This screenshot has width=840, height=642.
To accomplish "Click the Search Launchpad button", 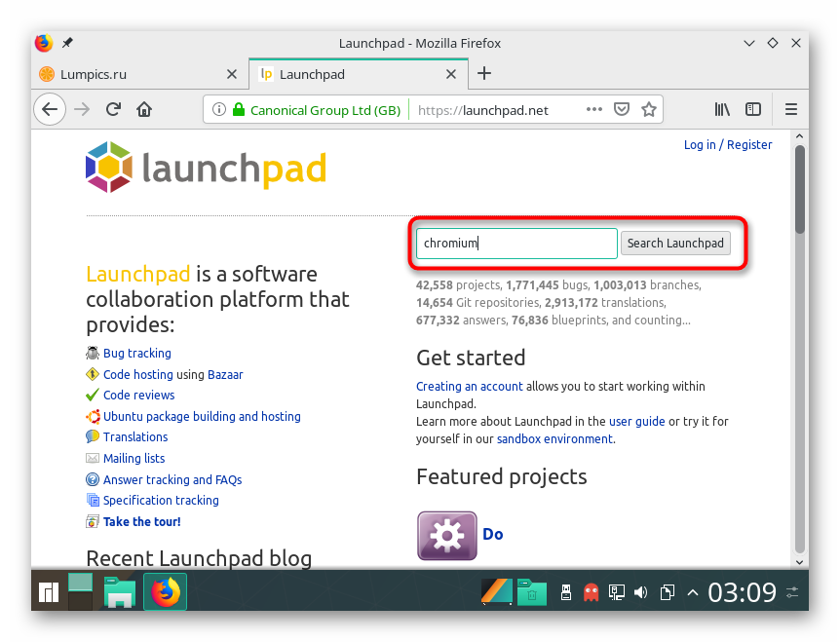I will click(x=675, y=244).
